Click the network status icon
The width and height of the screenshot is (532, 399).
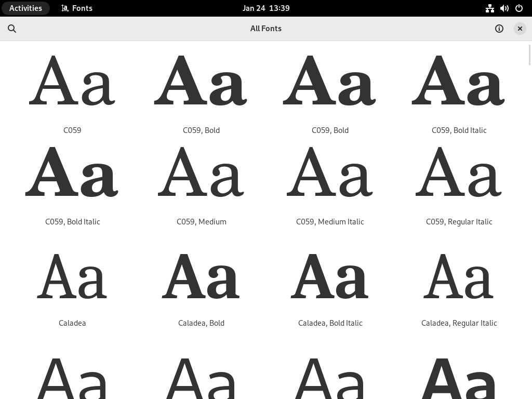click(x=489, y=8)
